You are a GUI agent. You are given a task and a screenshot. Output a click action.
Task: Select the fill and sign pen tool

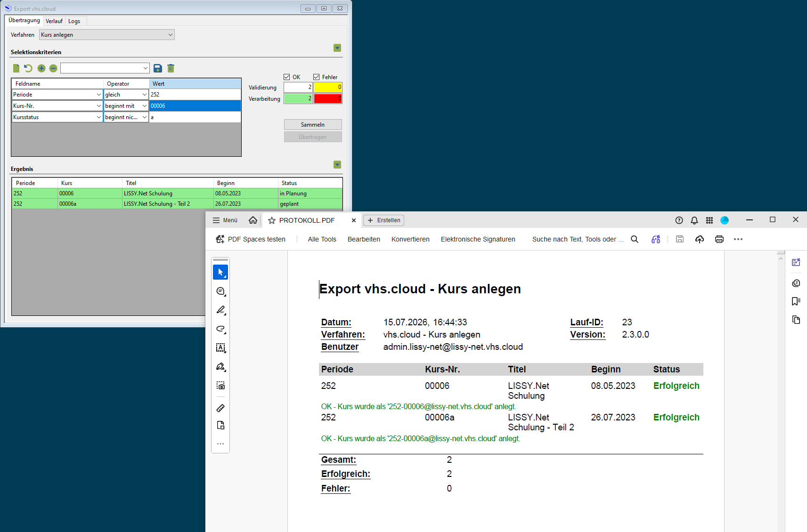coord(220,367)
